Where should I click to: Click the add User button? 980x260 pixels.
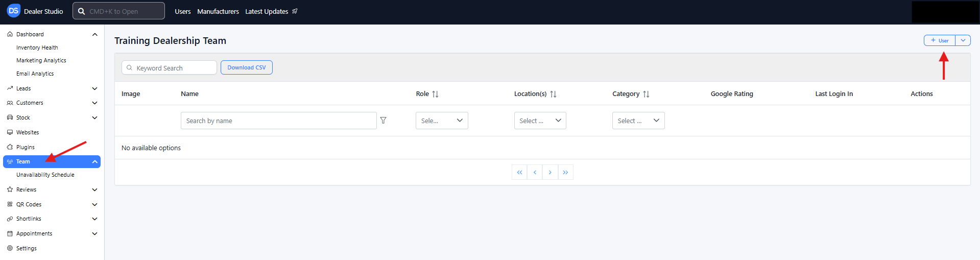click(x=939, y=40)
